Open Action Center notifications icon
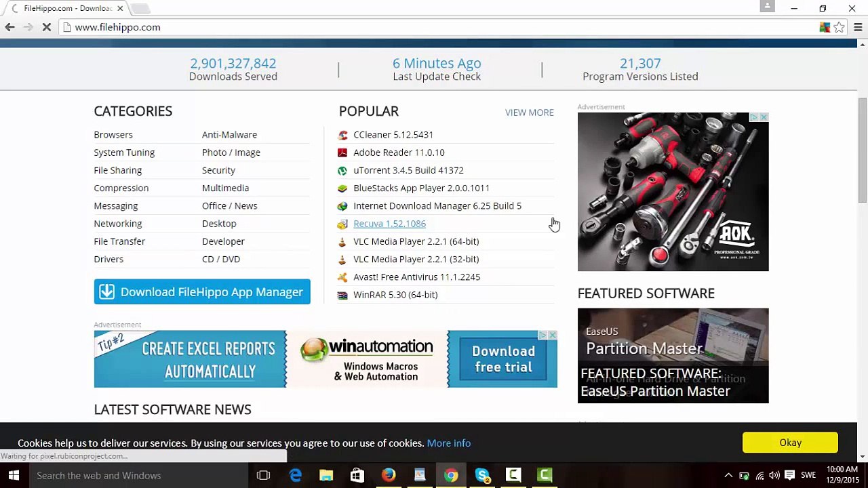Screen dimensions: 868x488 click(x=789, y=475)
